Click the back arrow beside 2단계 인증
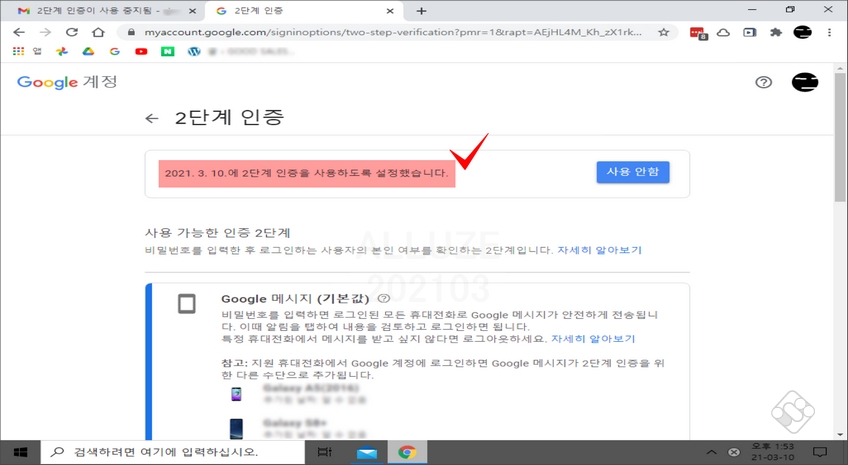Viewport: 848px width, 465px height. point(152,118)
